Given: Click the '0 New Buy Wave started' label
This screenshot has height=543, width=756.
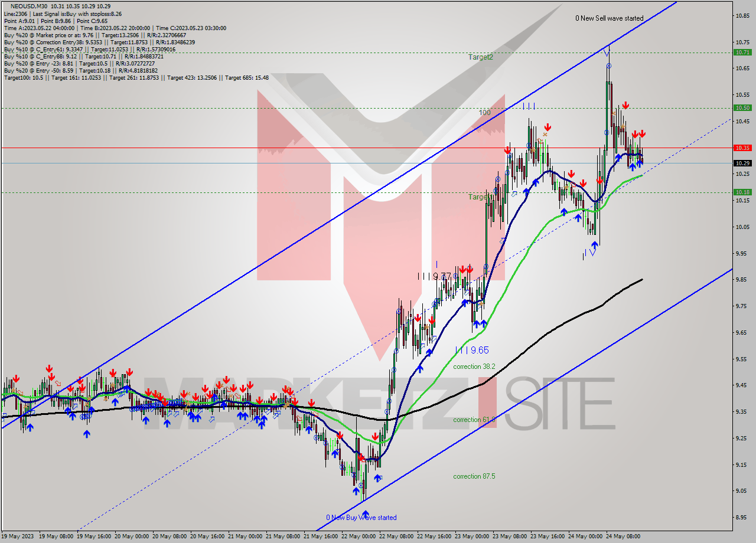Looking at the screenshot, I should click(x=361, y=518).
